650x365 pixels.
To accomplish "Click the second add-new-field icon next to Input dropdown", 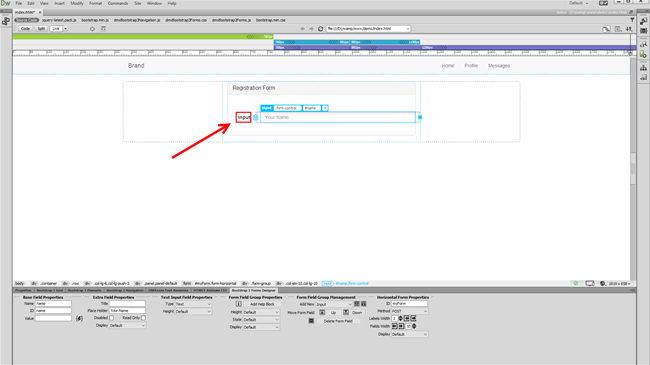I will point(364,304).
